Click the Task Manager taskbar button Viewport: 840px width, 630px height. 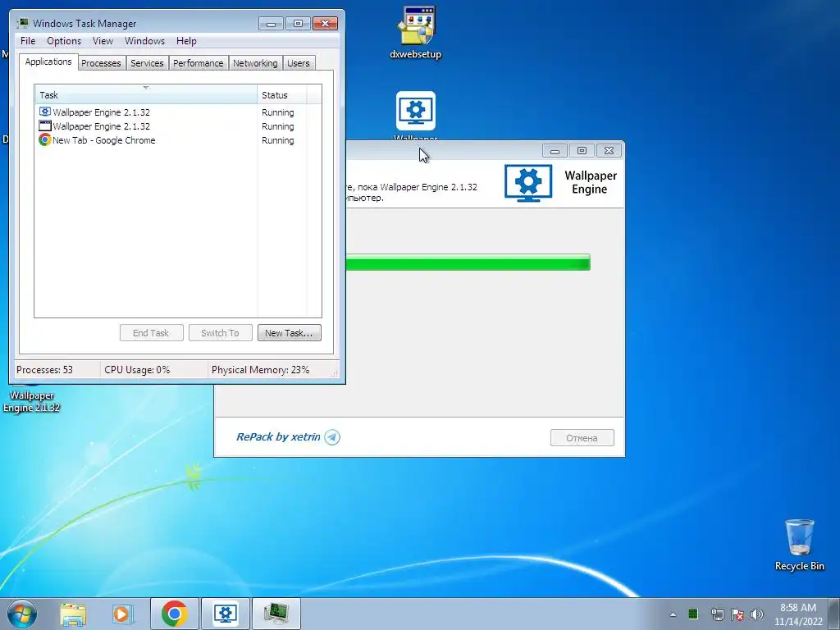coord(276,614)
